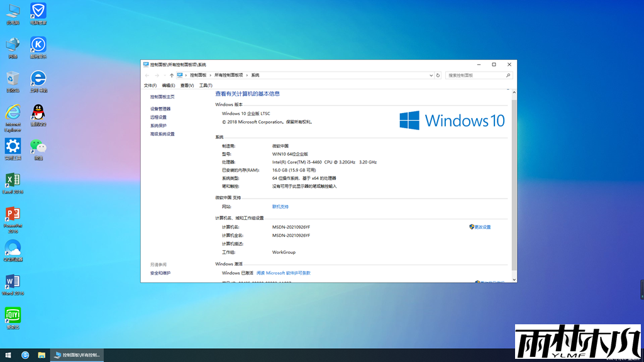Open the blue e browser shortcut beside Recycle Bin
The image size is (644, 362).
pos(38,81)
